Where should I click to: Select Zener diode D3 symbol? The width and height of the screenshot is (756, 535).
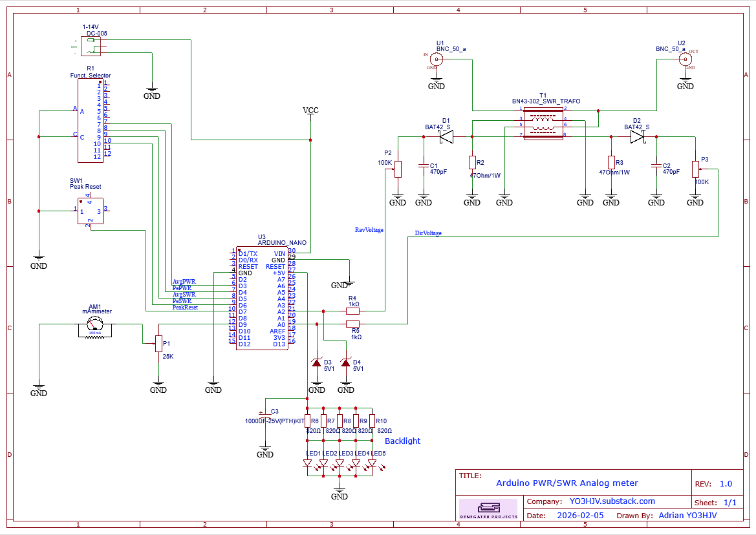point(316,362)
